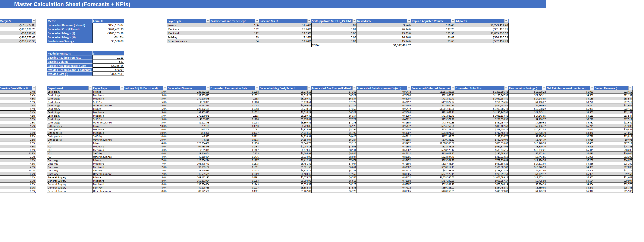644x242 pixels.
Task: Expand the Forecasted Collected Revenue filter dropdown
Action: coord(452,88)
